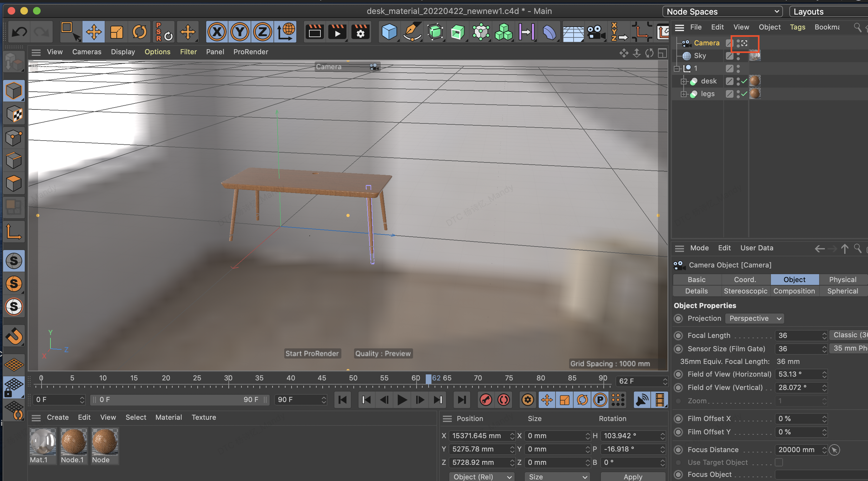Viewport: 868px width, 481px height.
Task: Open the ProRender viewport menu
Action: point(251,52)
